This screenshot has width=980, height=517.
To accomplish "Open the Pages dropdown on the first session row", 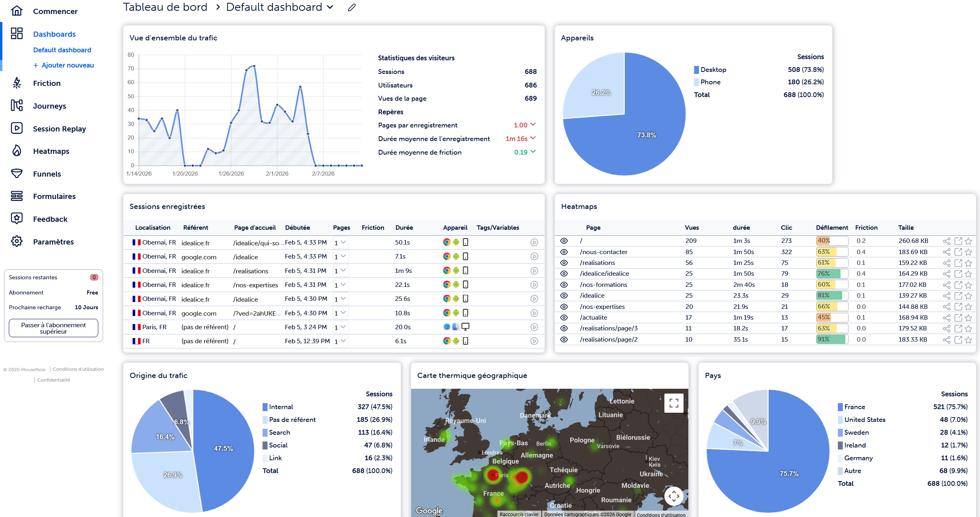I will click(x=340, y=242).
